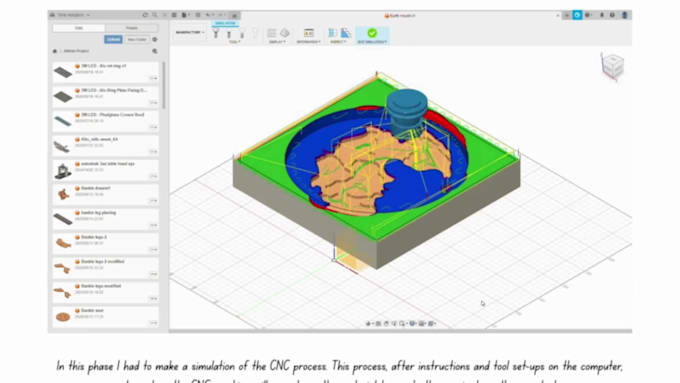This screenshot has width=680, height=383.
Task: Expand the INSPECT group dropdown
Action: 338,42
